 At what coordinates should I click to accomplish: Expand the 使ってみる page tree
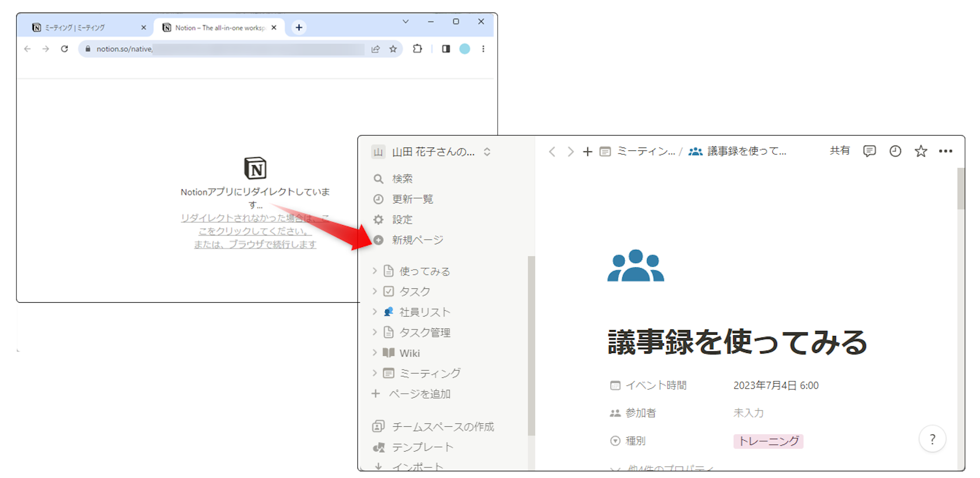(375, 271)
